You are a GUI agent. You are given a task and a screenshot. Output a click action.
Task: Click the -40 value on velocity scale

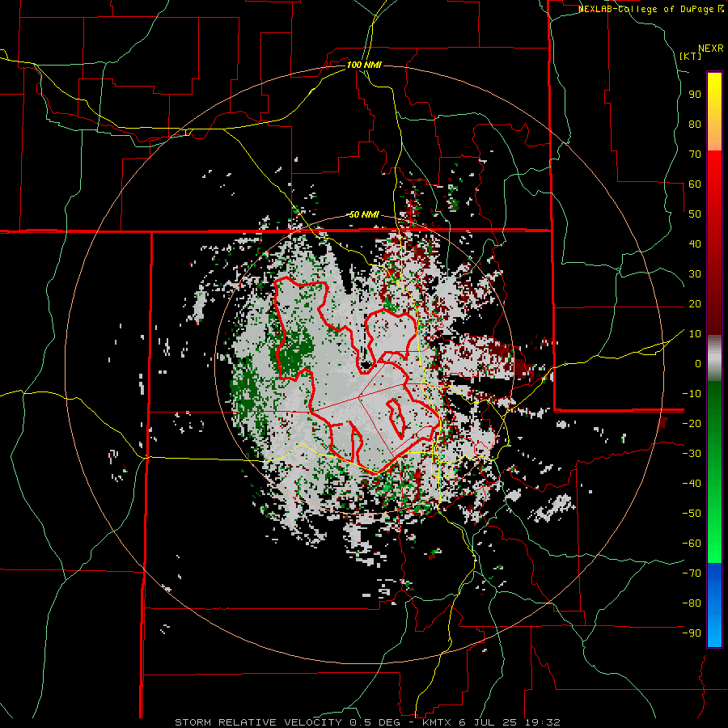[692, 484]
